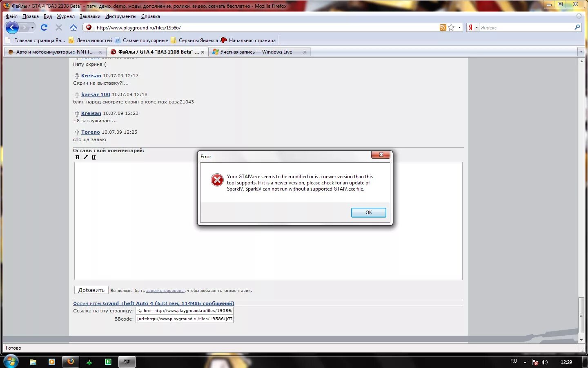The width and height of the screenshot is (588, 368).
Task: Click the user icon beside Toreno 12:25
Action: (77, 132)
